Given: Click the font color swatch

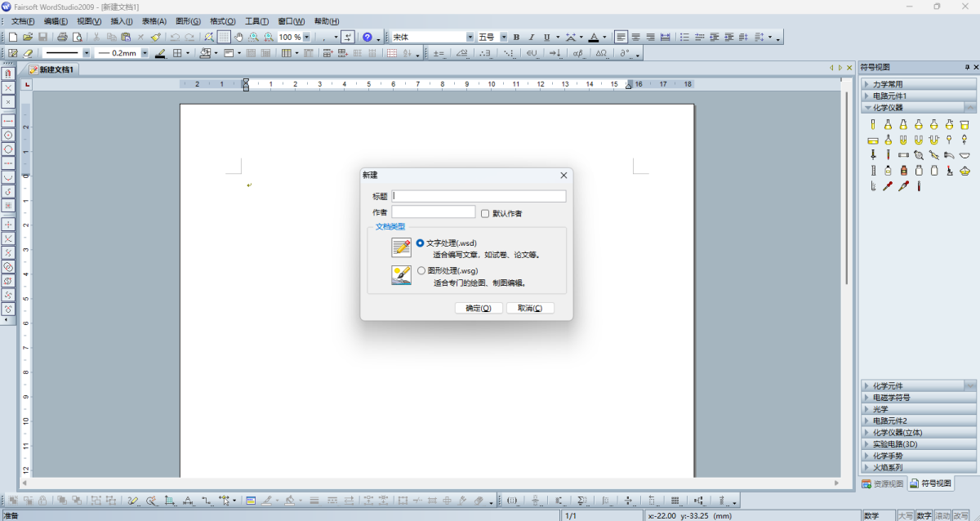Looking at the screenshot, I should [595, 37].
